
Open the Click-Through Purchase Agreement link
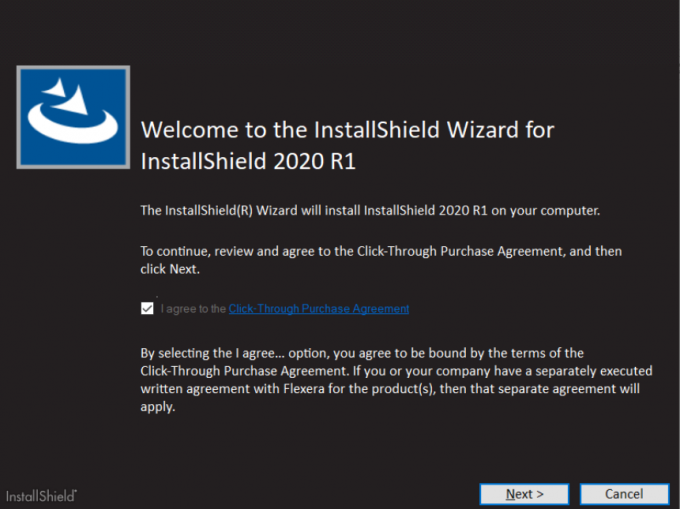tap(318, 309)
